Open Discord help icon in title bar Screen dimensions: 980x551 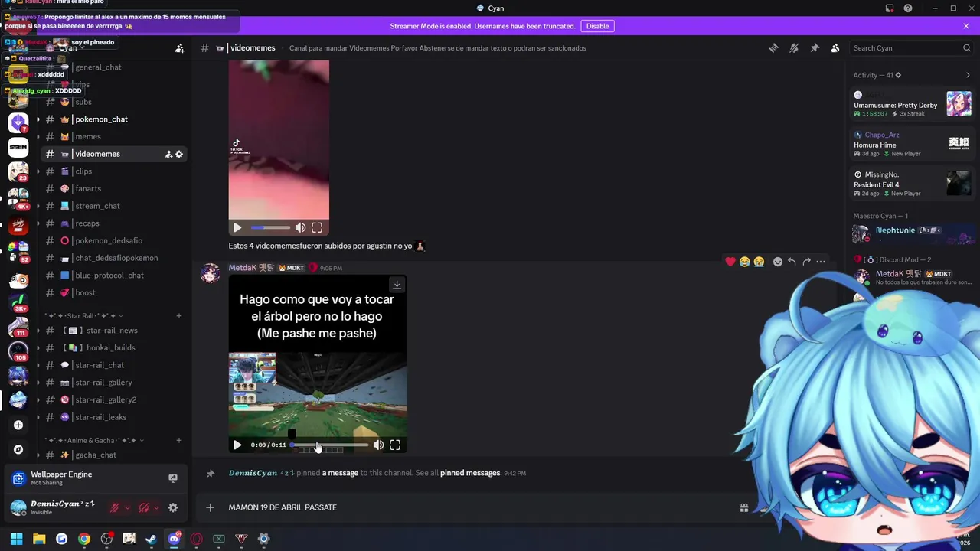click(x=908, y=8)
